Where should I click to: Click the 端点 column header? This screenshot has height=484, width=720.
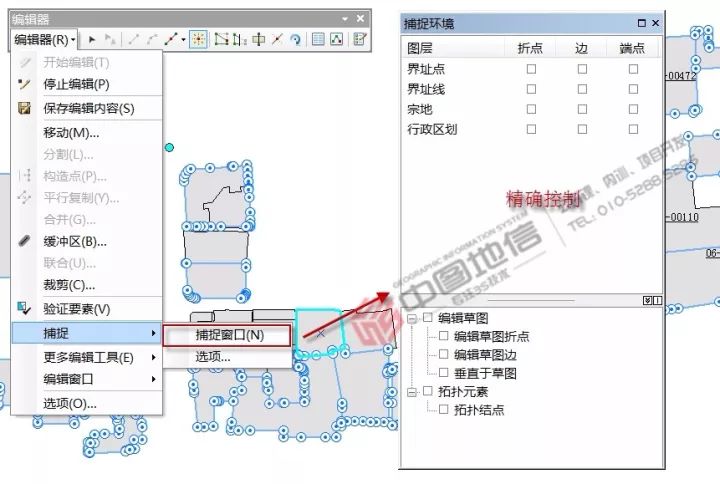(632, 48)
